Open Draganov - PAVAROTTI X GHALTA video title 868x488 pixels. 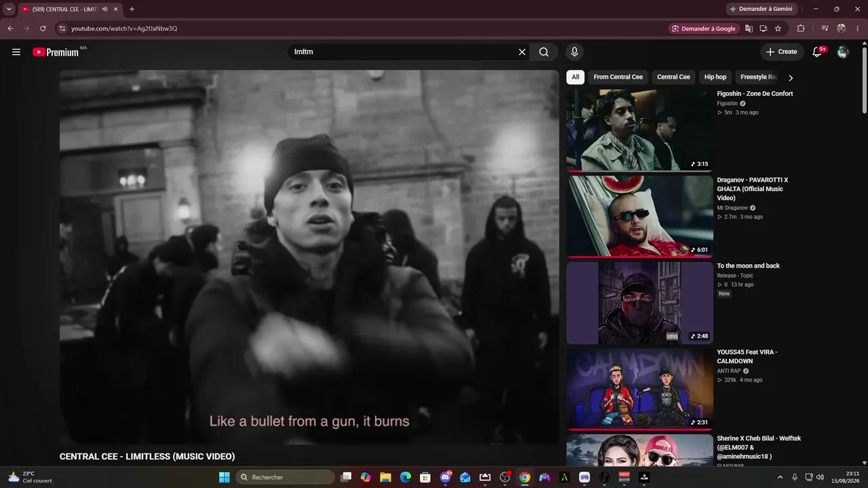coord(753,189)
